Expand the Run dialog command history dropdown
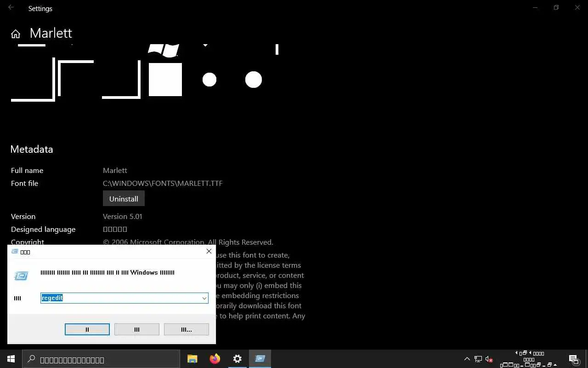Image resolution: width=588 pixels, height=368 pixels. tap(204, 298)
